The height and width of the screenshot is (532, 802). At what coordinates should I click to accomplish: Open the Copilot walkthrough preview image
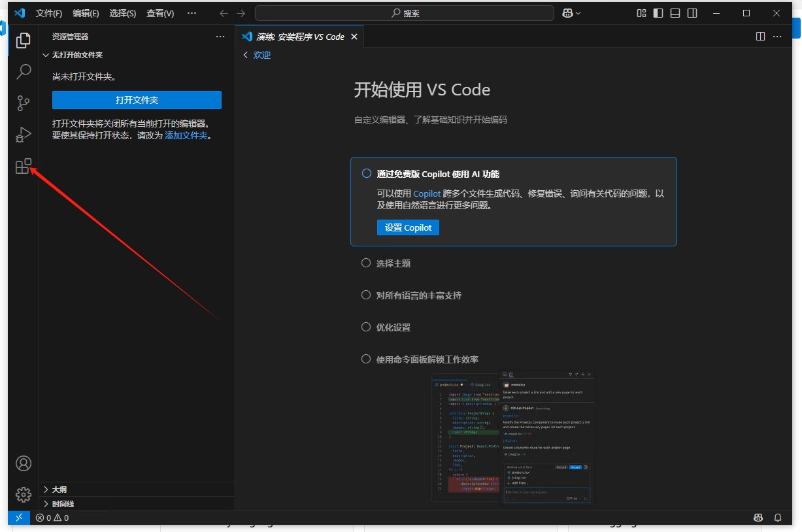(x=514, y=437)
